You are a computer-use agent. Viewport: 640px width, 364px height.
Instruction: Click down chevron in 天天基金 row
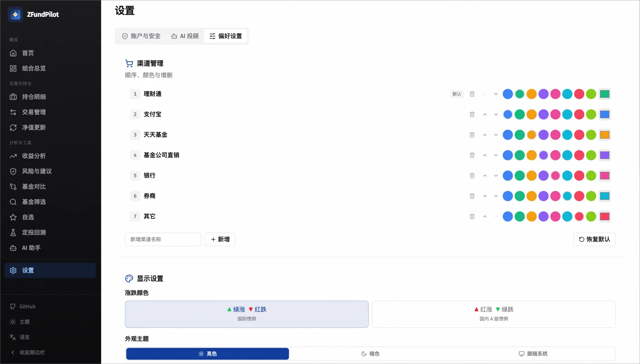[496, 135]
